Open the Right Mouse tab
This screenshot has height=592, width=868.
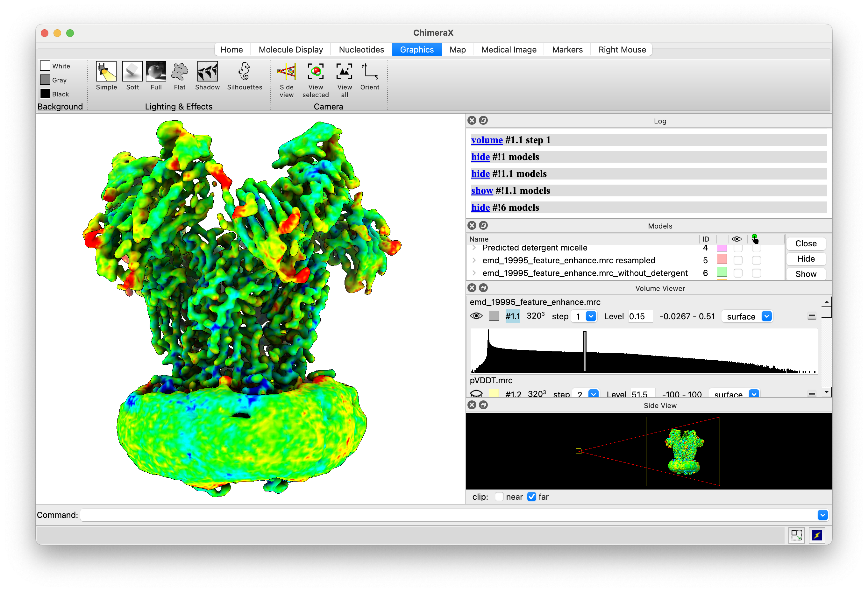622,50
